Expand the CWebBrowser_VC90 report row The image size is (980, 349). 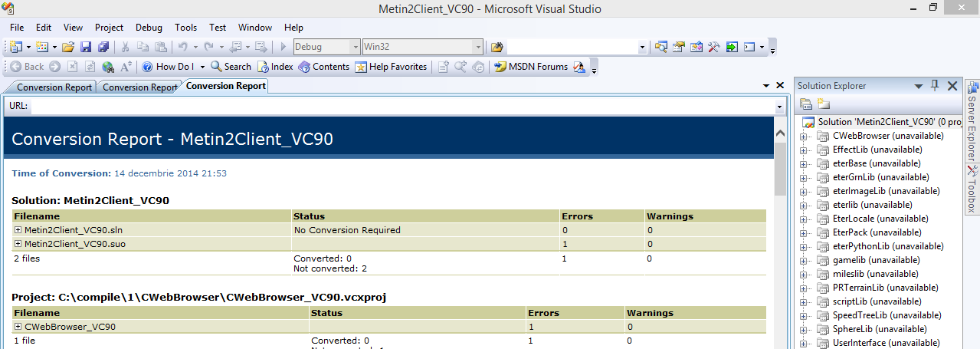[x=18, y=327]
